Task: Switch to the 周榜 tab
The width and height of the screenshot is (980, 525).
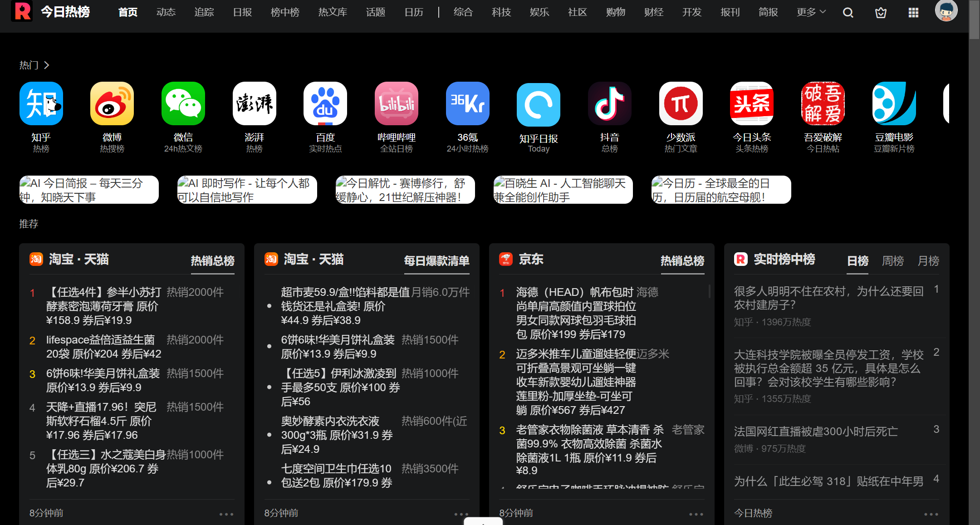Action: pyautogui.click(x=893, y=261)
